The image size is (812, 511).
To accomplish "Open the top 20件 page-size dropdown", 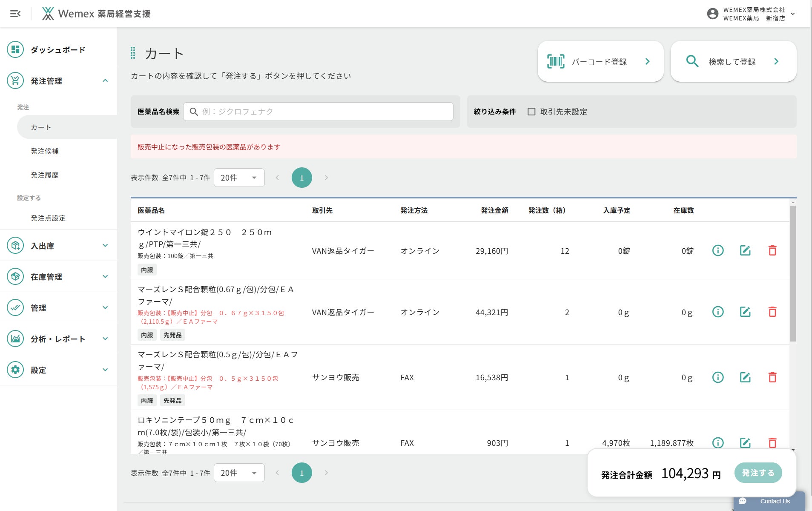I will tap(239, 178).
